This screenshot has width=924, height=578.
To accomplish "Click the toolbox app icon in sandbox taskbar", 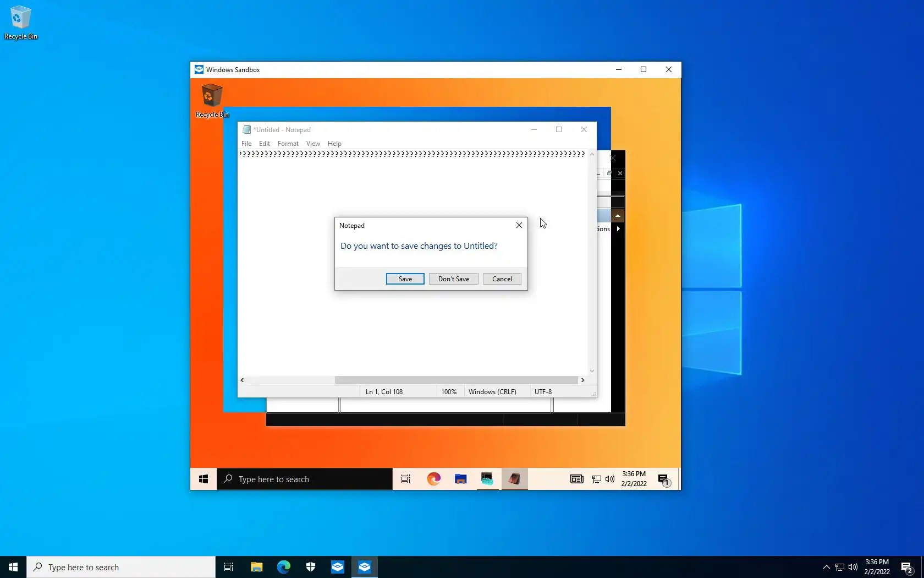I will [x=487, y=479].
